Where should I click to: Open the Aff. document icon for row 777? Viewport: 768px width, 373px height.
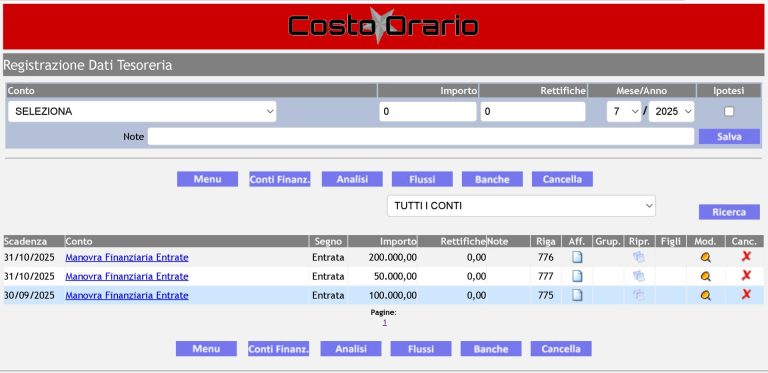[x=577, y=276]
